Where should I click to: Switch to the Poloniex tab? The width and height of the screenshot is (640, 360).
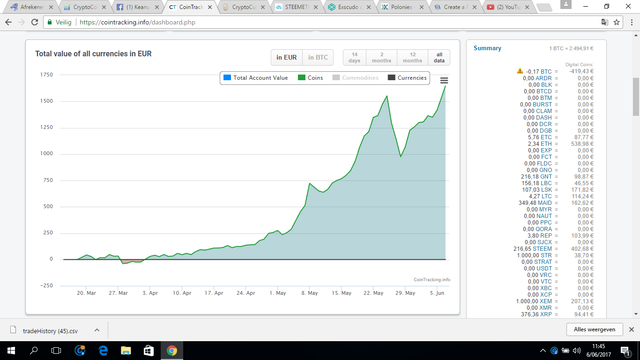[402, 7]
